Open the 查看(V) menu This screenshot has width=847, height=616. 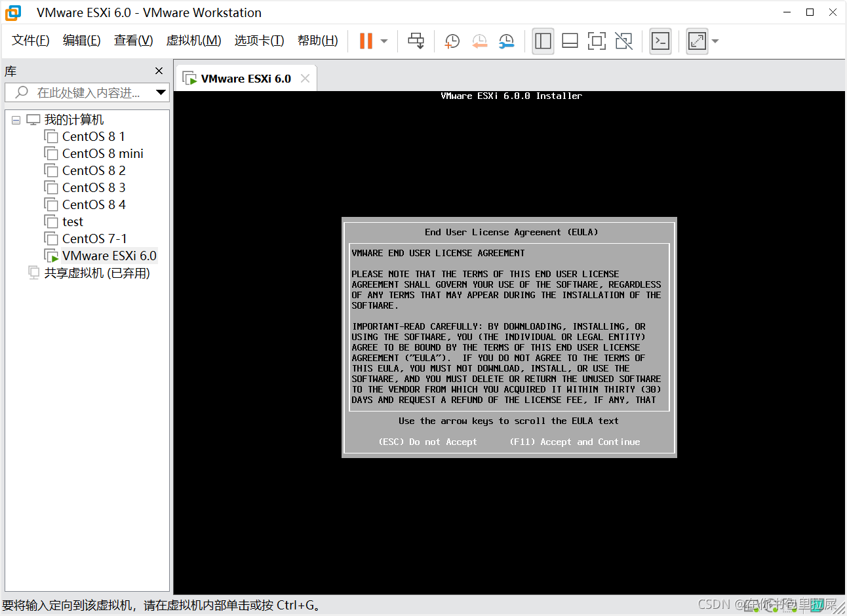click(133, 41)
